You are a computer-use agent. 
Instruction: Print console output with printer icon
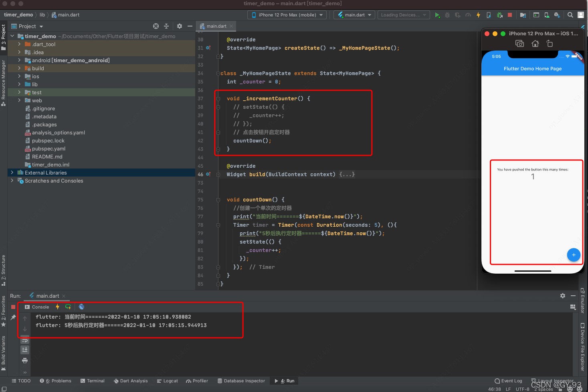25,360
